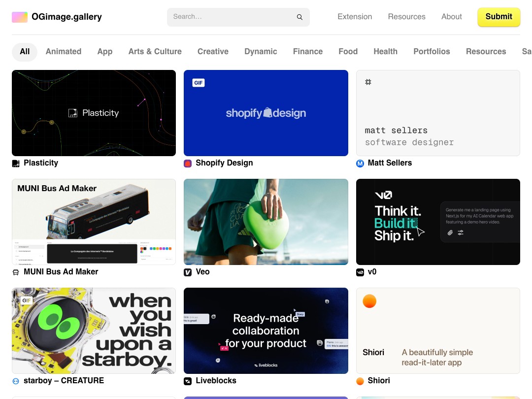Click the Plasticity title text
This screenshot has height=399, width=532.
[41, 163]
